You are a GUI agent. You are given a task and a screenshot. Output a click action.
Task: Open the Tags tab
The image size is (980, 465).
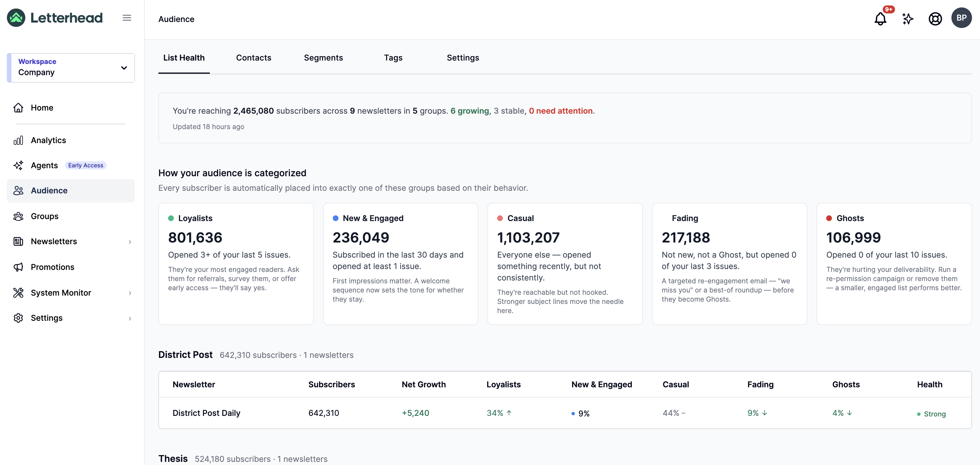tap(393, 58)
